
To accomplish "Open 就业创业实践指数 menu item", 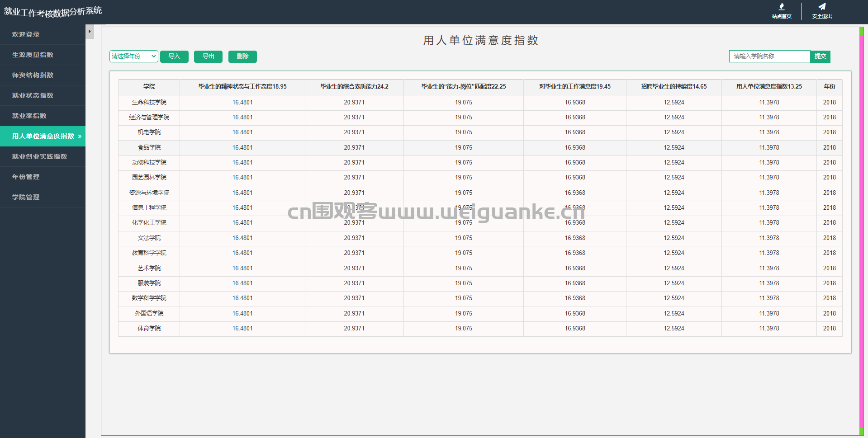I will (43, 156).
